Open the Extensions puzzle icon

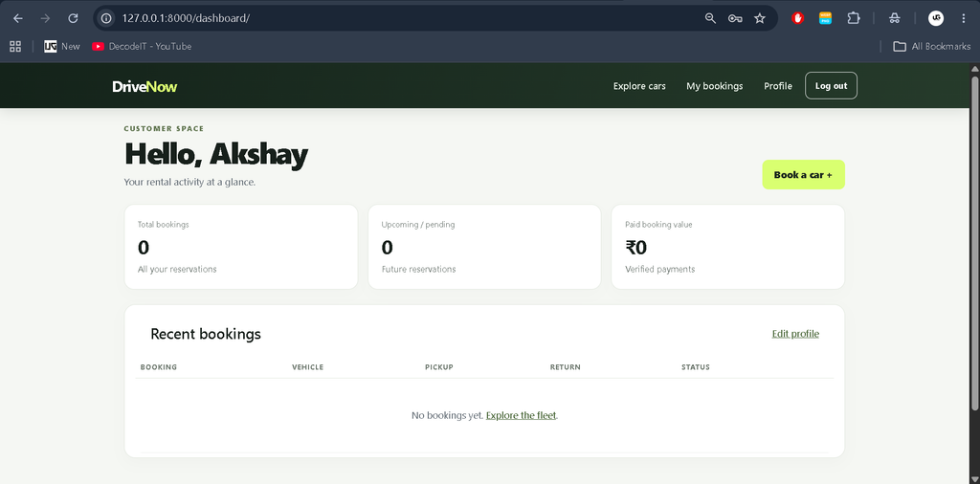click(853, 18)
